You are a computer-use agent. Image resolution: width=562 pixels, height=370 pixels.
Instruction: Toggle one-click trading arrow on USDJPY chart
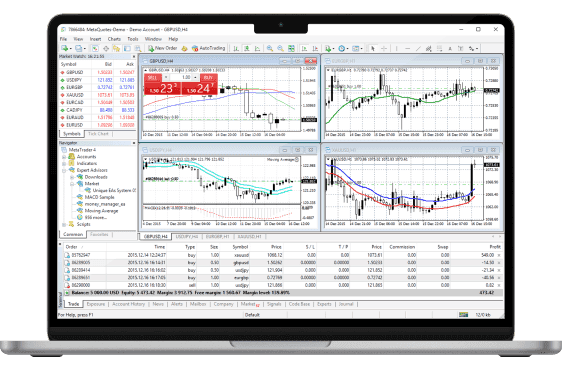pyautogui.click(x=146, y=159)
